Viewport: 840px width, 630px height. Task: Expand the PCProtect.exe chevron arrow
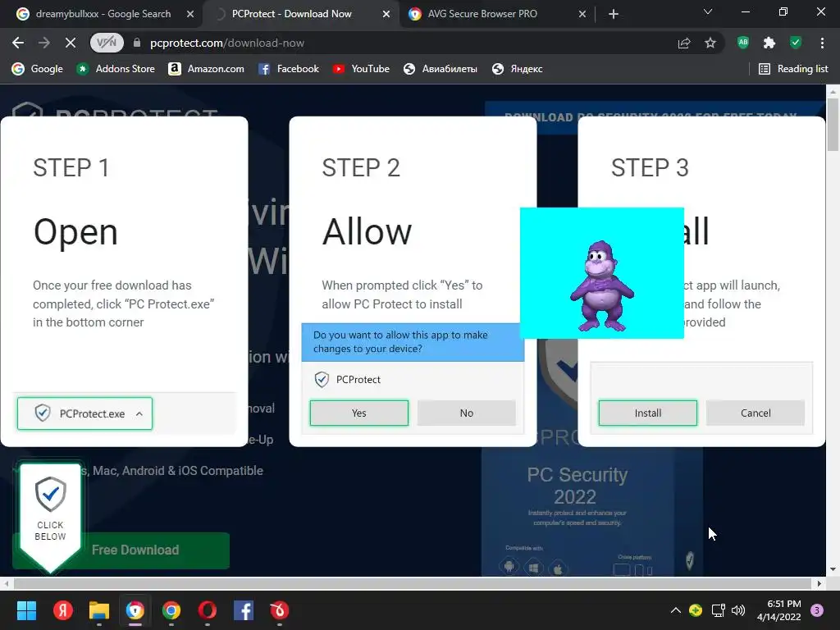coord(139,413)
